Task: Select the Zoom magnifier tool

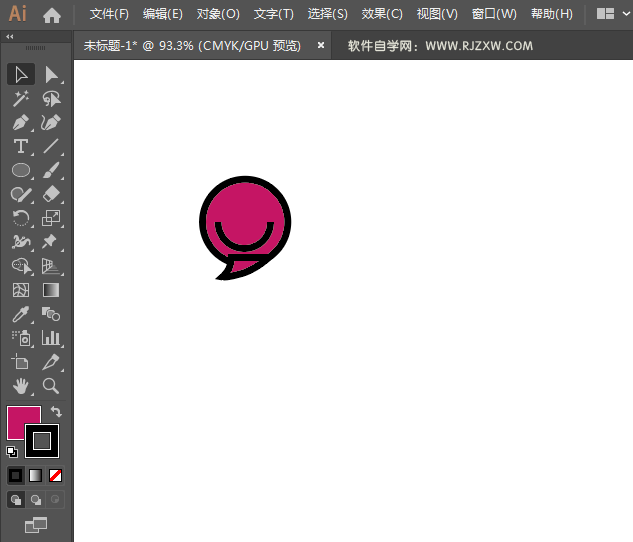Action: click(x=51, y=386)
